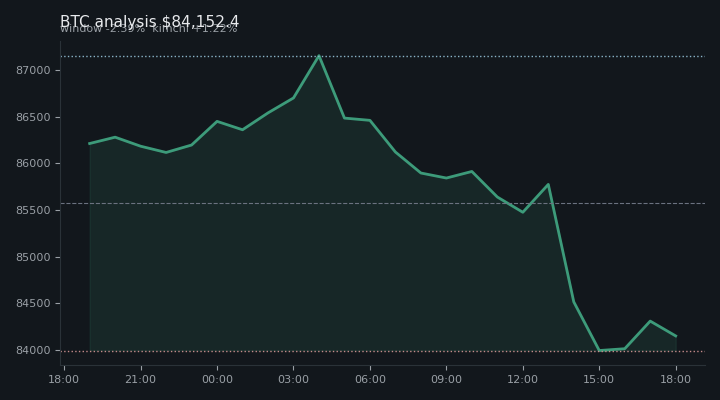Click the 15:00 time axis label

tap(599, 379)
